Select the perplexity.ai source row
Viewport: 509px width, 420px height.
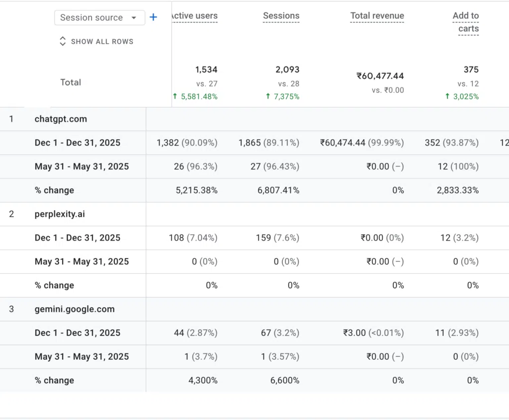coord(254,214)
